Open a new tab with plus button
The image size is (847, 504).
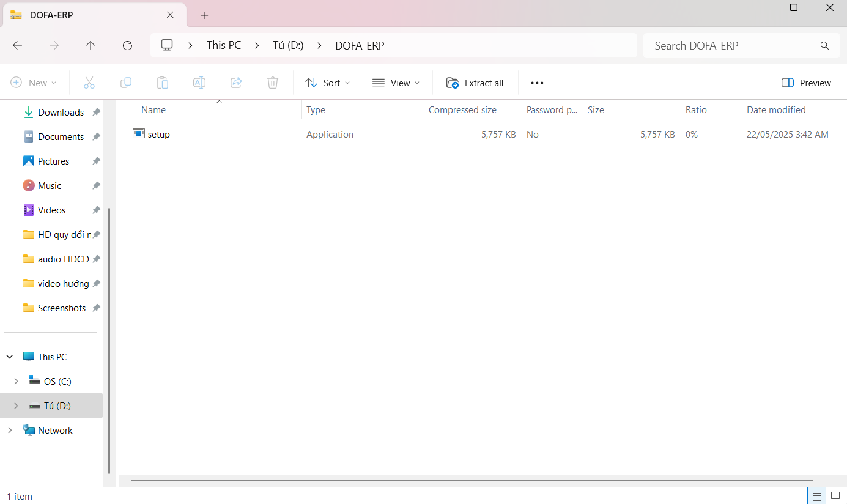[x=204, y=15]
